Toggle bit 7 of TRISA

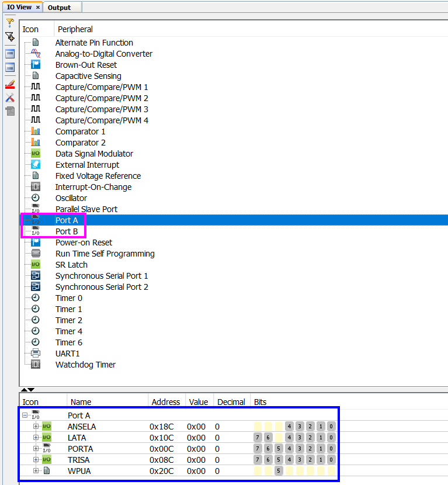coord(258,460)
